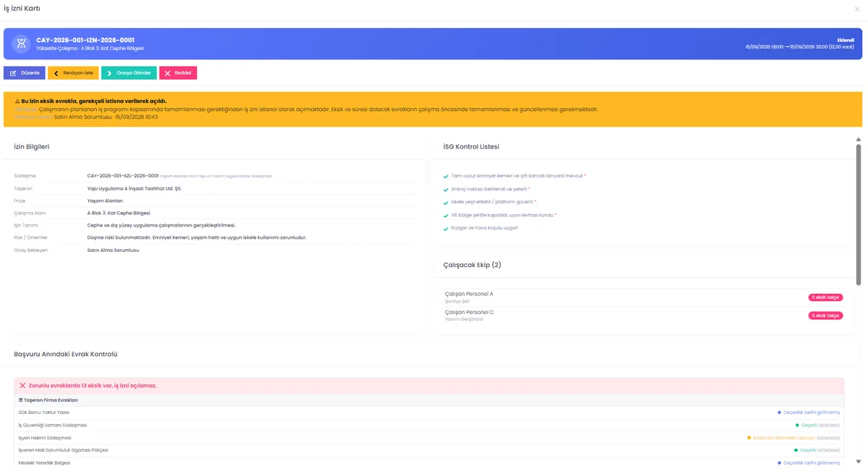Screen dimensions: 868x469
Task: Open edit mode with the Düzenle button
Action: point(25,73)
